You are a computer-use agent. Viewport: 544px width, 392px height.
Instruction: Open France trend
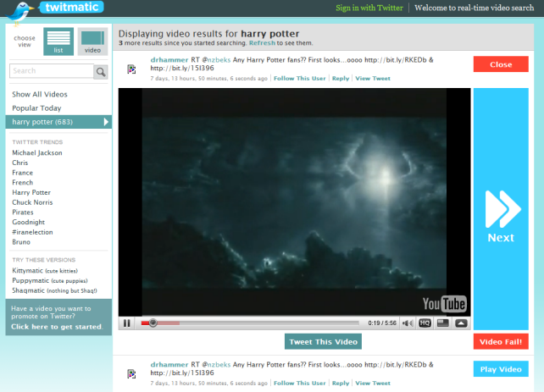point(23,173)
